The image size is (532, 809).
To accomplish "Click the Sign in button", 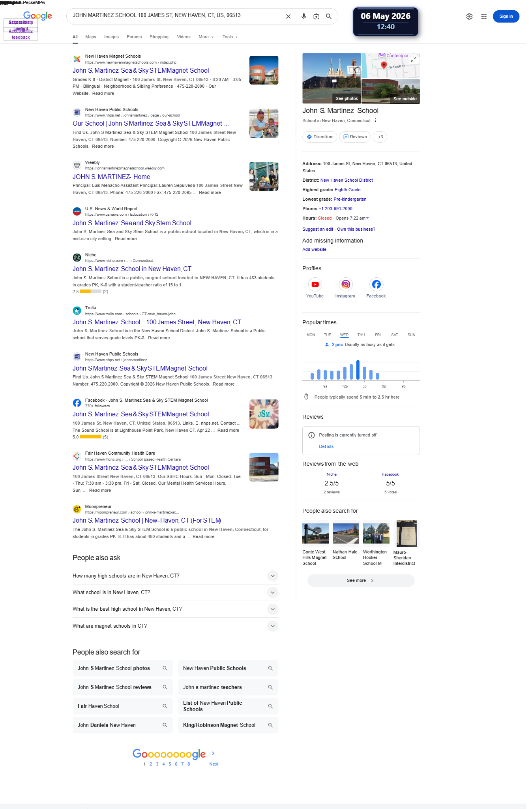I will tap(506, 17).
